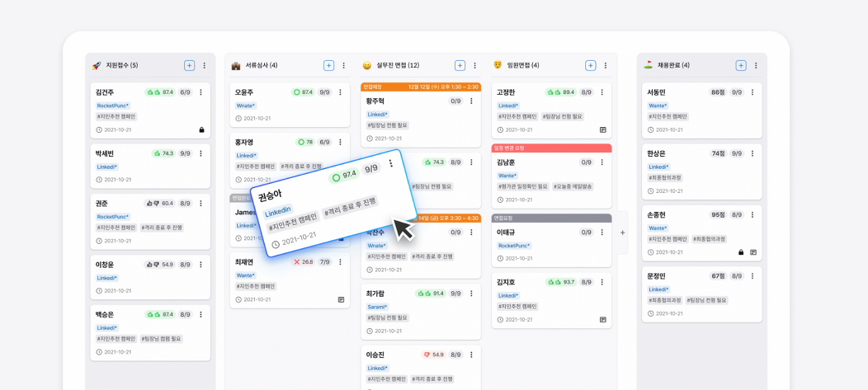The image size is (868, 390).
Task: Click the gray 면접요청 banner above 이태규
Action: [551, 218]
